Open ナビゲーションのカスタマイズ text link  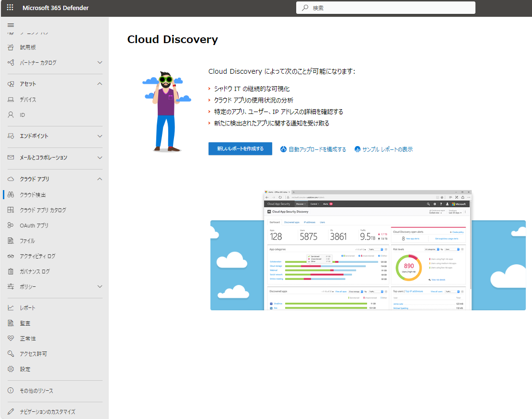click(47, 412)
